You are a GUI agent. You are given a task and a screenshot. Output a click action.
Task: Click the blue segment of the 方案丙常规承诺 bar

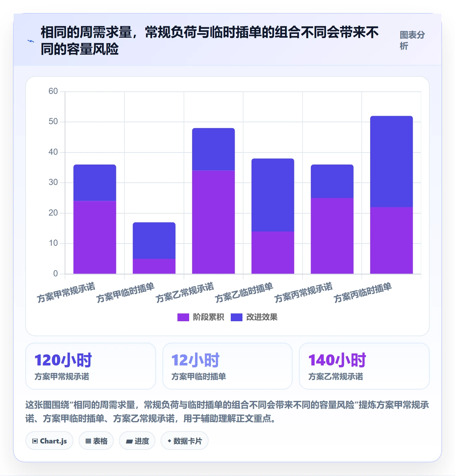pyautogui.click(x=332, y=181)
